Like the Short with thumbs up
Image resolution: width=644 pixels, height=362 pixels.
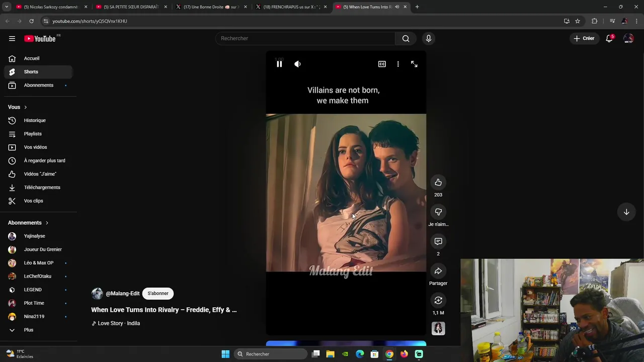[x=438, y=183]
